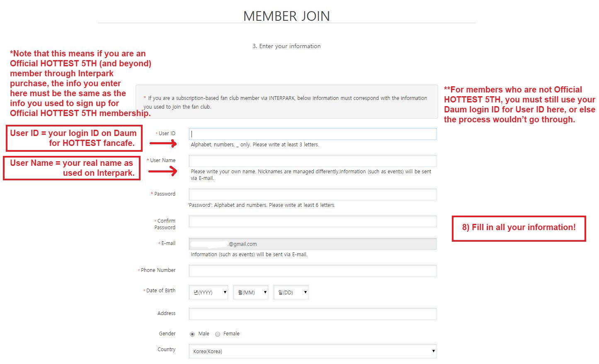Focus the Phone Number input

pos(313,271)
